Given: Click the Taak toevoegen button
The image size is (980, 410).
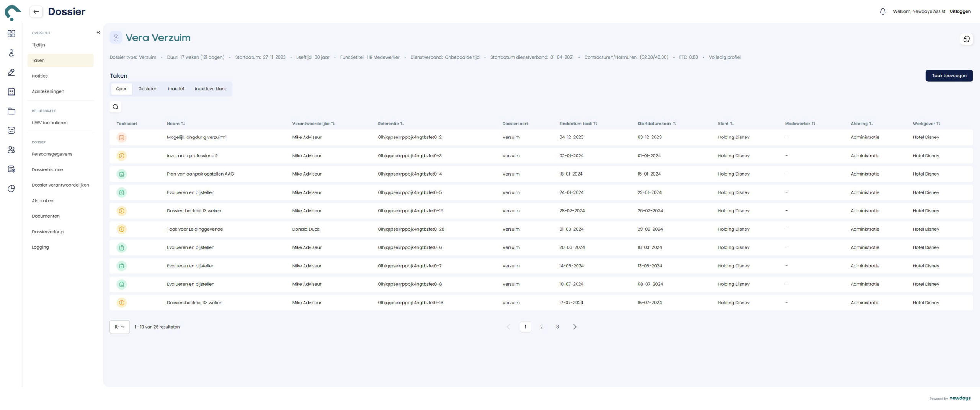Looking at the screenshot, I should [x=949, y=76].
